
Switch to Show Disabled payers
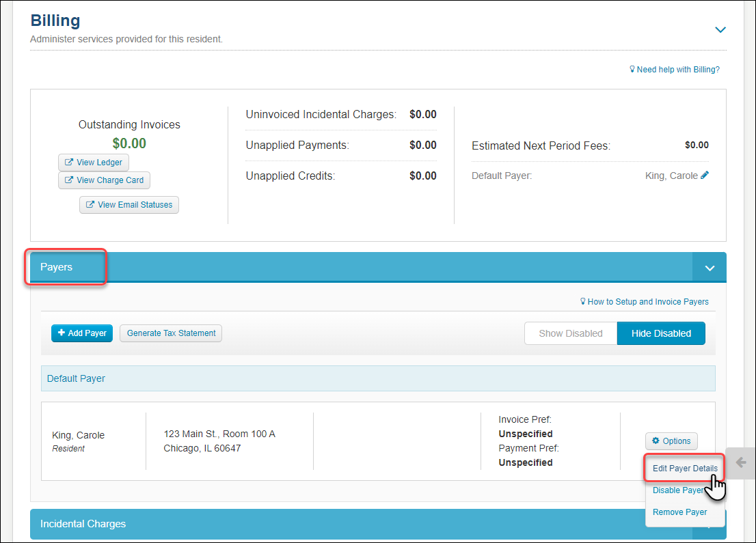(570, 333)
